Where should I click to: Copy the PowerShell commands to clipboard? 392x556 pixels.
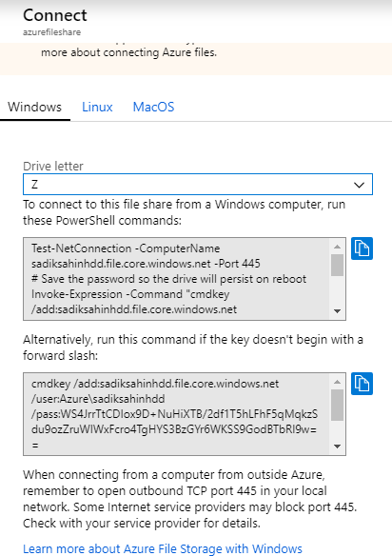coord(362,248)
